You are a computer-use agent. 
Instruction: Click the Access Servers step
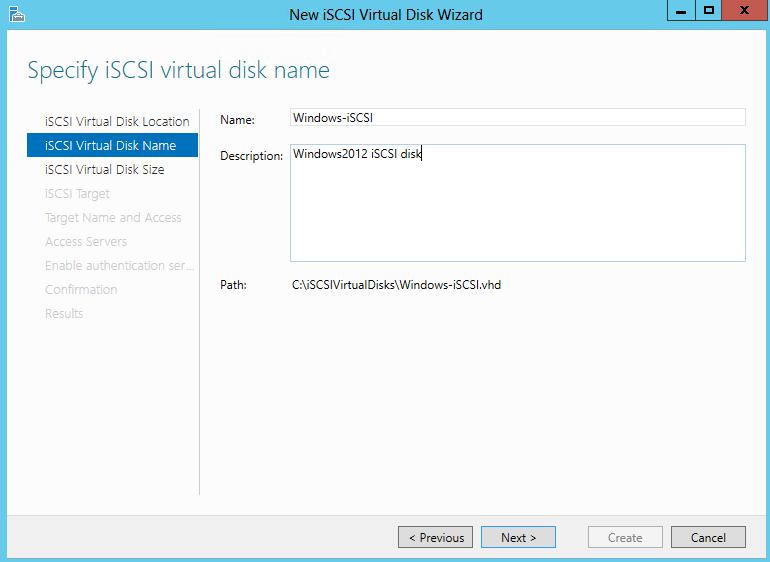point(86,241)
